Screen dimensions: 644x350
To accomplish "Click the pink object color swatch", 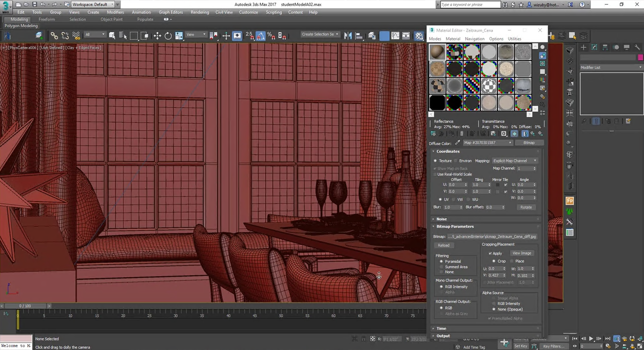I will pos(640,58).
